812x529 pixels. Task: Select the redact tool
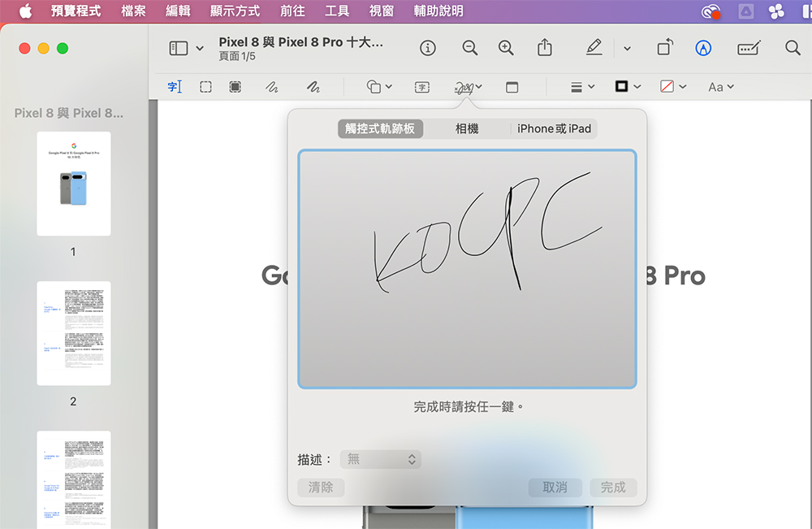point(235,86)
